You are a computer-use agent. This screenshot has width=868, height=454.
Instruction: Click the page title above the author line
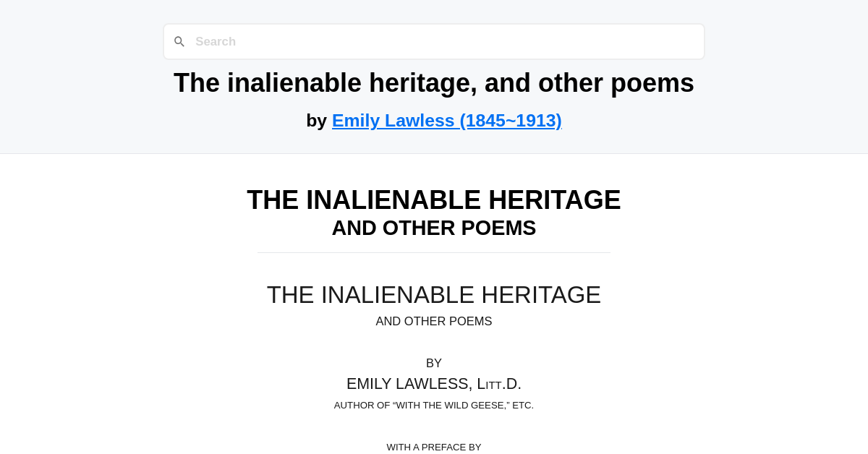434,82
